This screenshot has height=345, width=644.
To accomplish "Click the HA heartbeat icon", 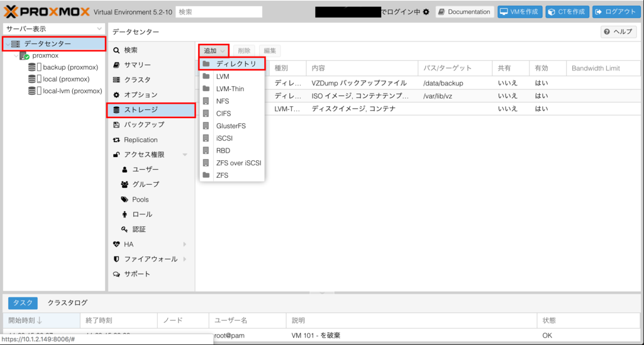I will click(116, 244).
